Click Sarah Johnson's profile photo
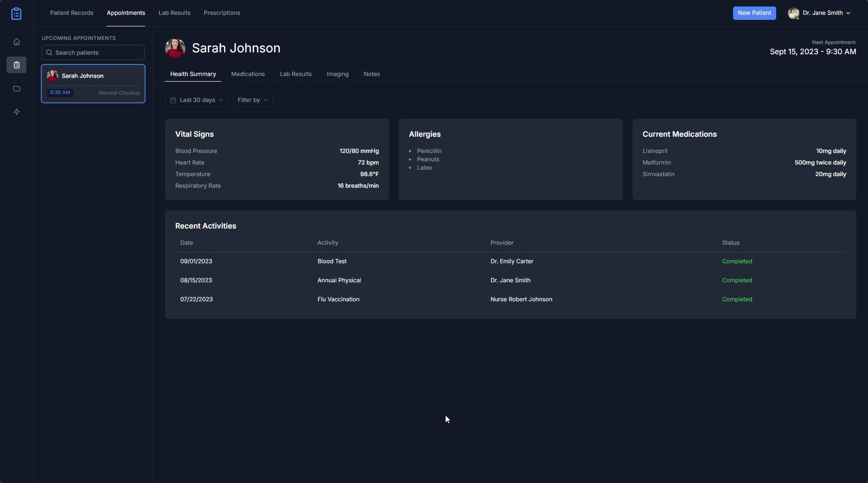 175,48
